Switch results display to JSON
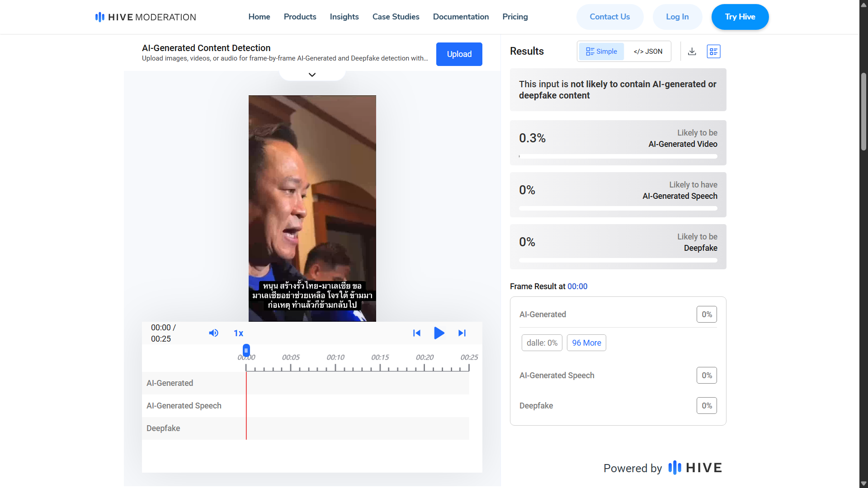 [648, 51]
